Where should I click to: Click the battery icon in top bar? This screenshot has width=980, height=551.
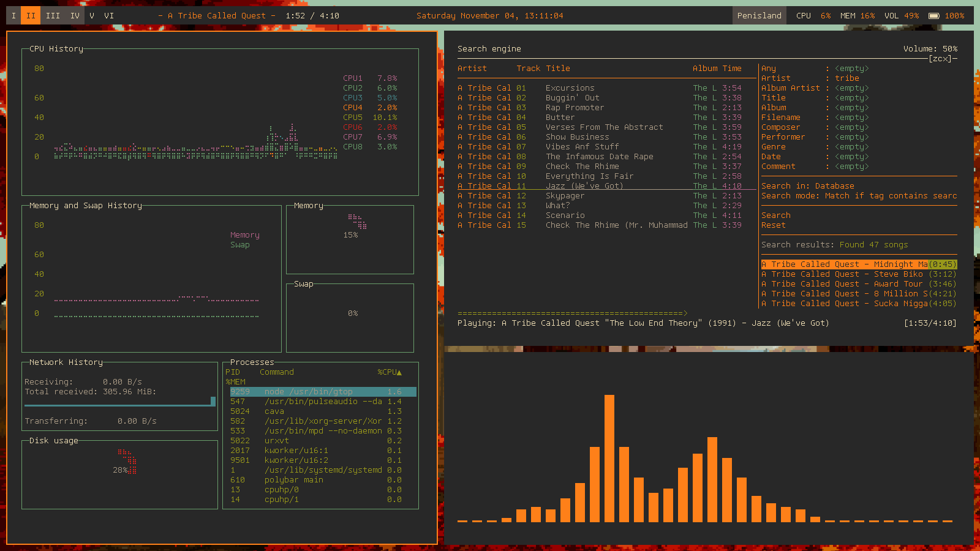pos(933,16)
